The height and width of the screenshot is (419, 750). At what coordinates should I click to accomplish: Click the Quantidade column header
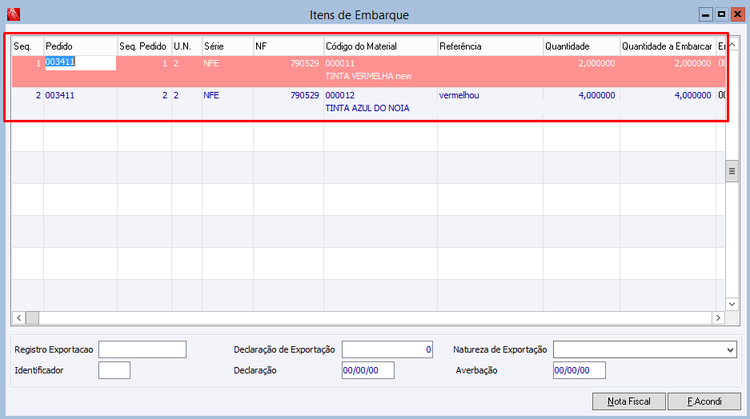(x=582, y=46)
